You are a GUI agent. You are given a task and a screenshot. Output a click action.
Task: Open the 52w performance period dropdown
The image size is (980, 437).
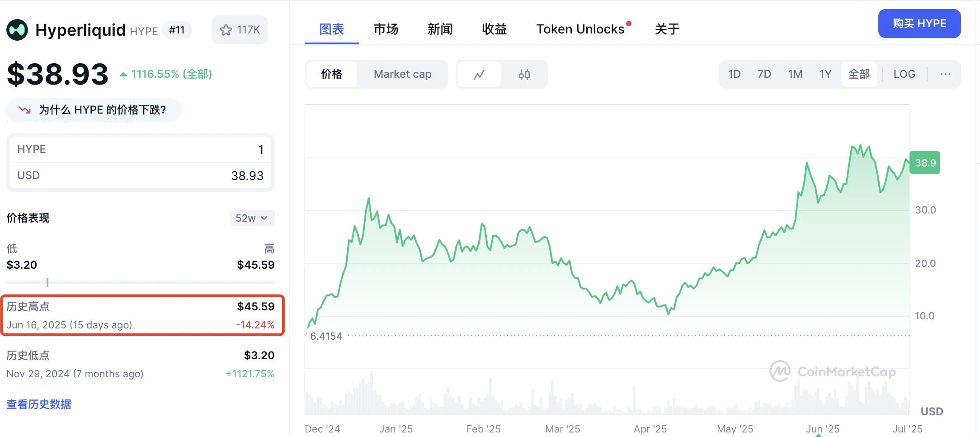[252, 218]
